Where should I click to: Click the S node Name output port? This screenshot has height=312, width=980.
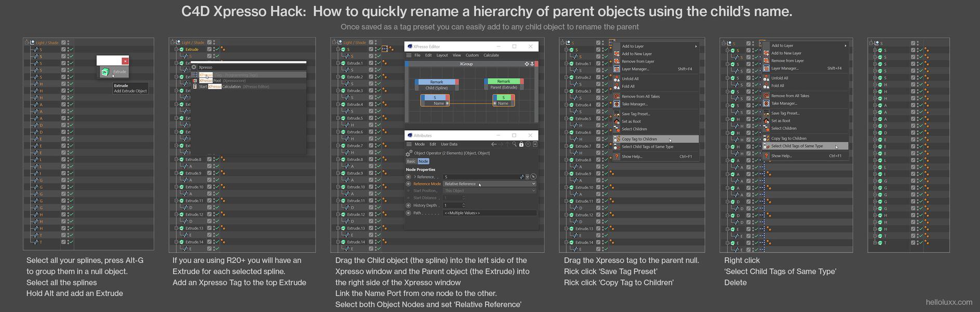(447, 103)
